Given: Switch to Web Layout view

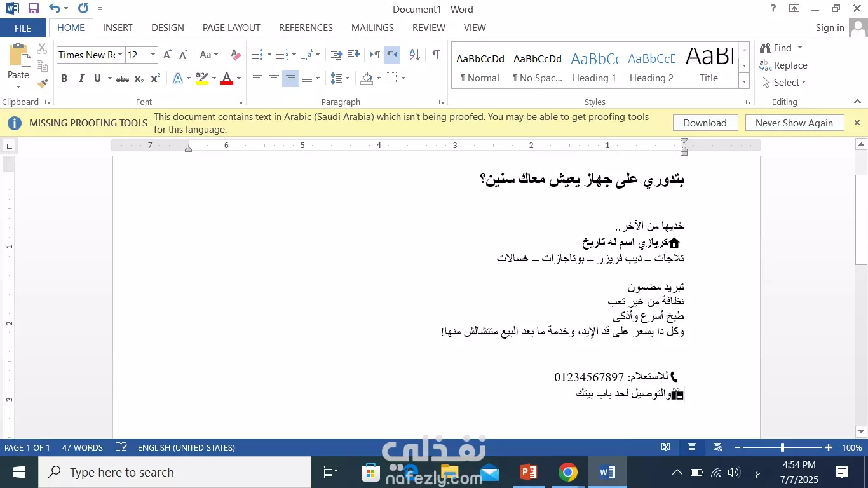Looking at the screenshot, I should (x=717, y=447).
